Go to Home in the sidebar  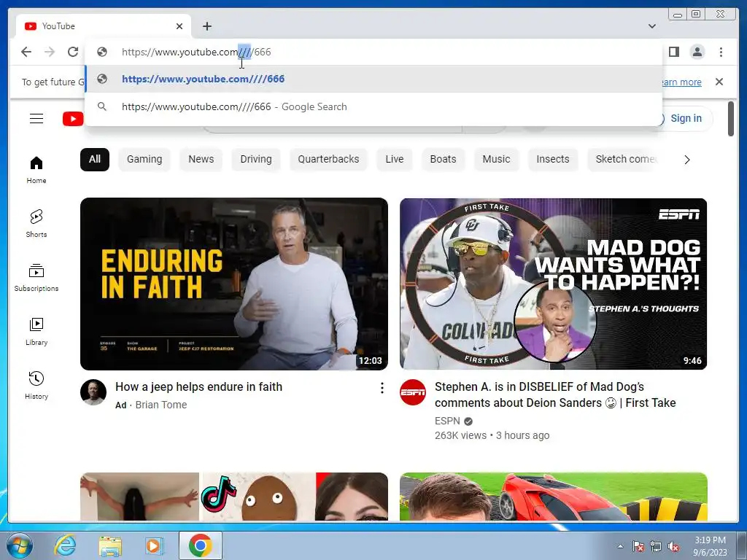pyautogui.click(x=36, y=170)
